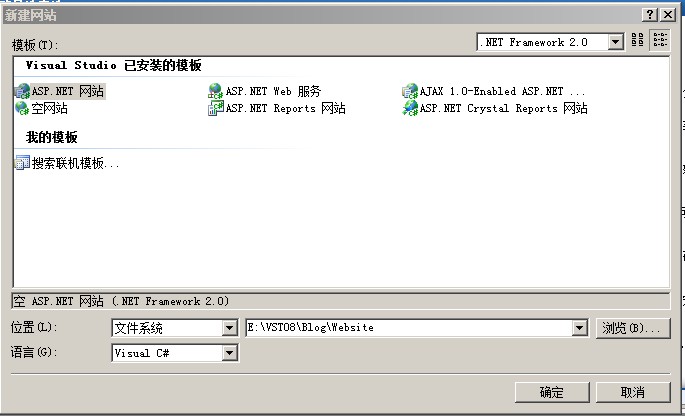Viewport: 685px width, 416px height.
Task: Click the 搜索联机模板... text
Action: 75,163
